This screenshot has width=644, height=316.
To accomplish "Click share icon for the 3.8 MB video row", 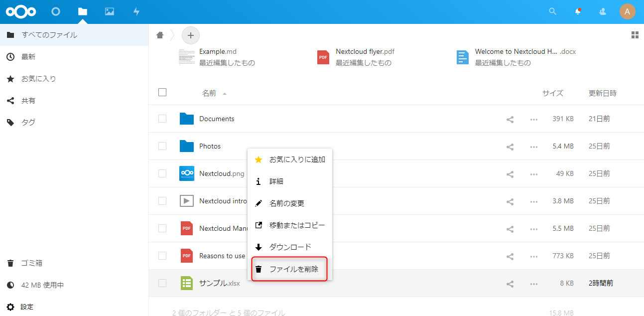I will click(x=510, y=201).
